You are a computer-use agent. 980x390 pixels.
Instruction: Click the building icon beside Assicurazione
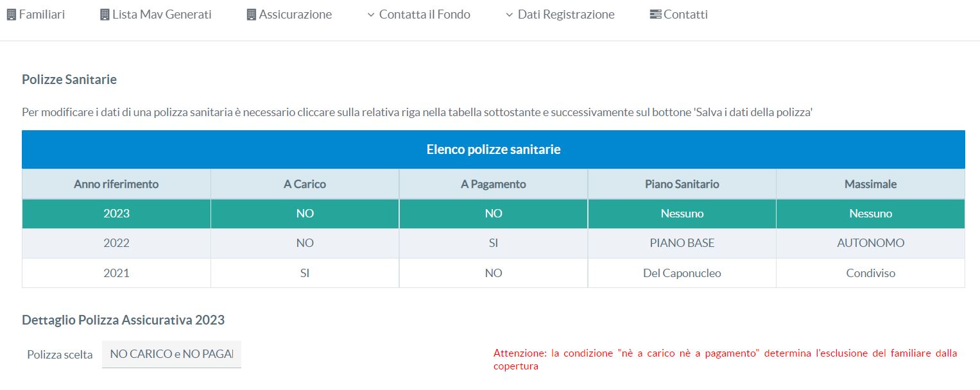click(252, 15)
